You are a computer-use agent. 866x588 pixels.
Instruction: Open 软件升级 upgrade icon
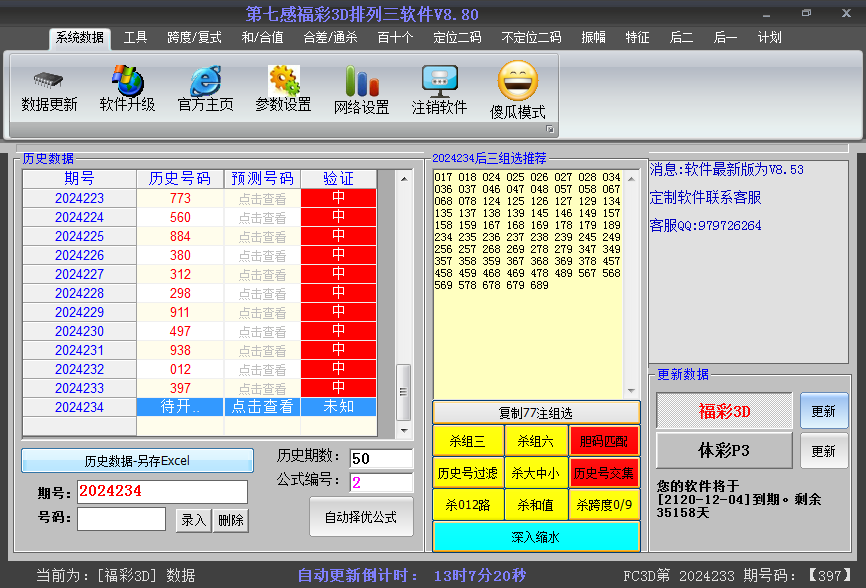pyautogui.click(x=128, y=81)
